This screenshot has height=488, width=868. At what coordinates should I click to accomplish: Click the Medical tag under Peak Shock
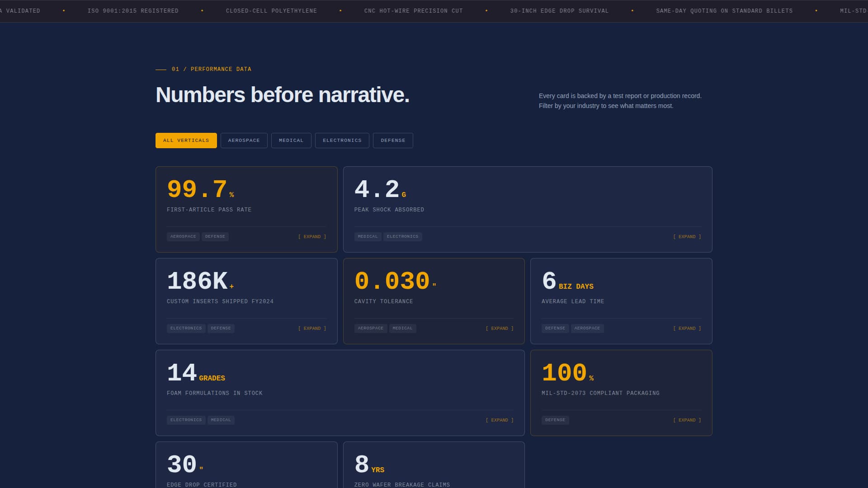368,237
